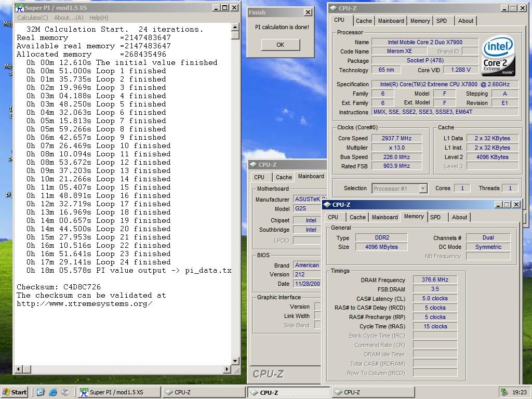Click the Loop 24 finished line
Image resolution: width=532 pixels, height=399 pixels.
98,262
